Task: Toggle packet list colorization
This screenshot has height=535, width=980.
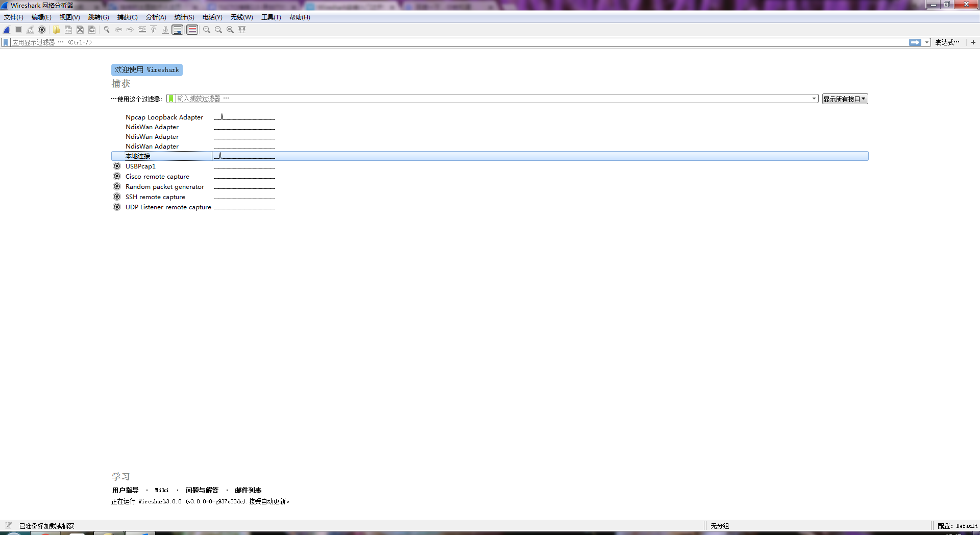Action: 192,30
